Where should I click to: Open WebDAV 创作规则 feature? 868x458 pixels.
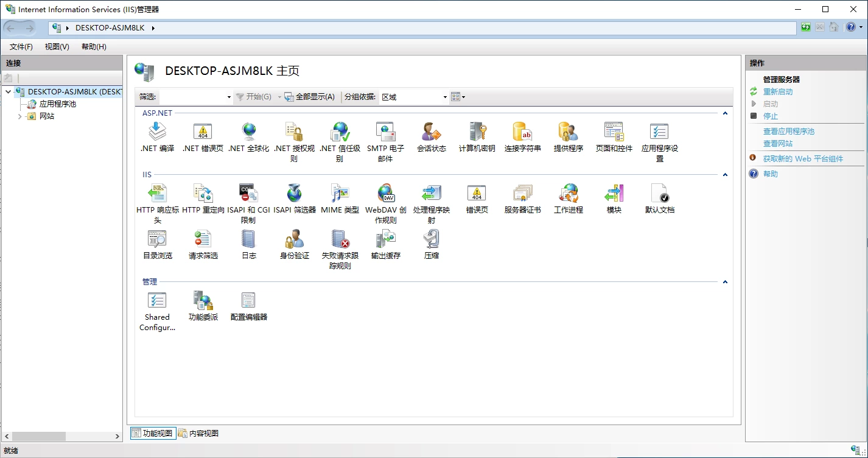point(385,203)
